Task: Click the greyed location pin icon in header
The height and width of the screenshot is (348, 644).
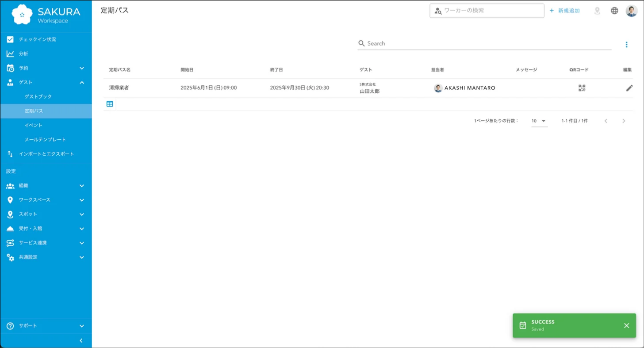Action: tap(597, 11)
